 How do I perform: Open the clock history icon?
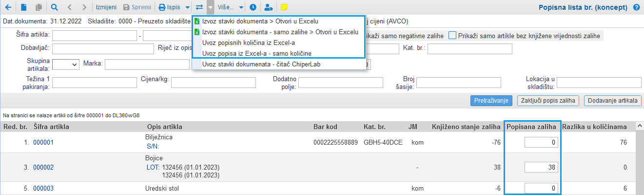pos(253,7)
